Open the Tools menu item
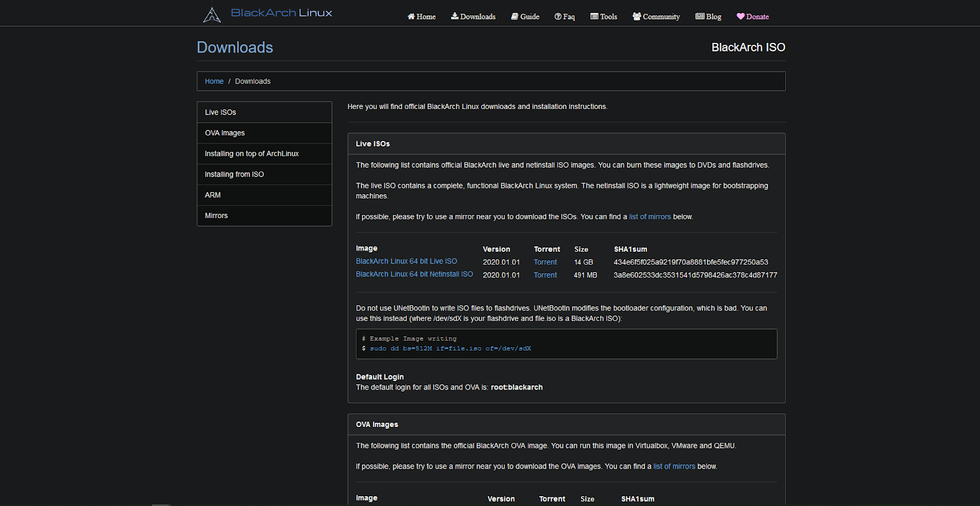 (x=604, y=17)
